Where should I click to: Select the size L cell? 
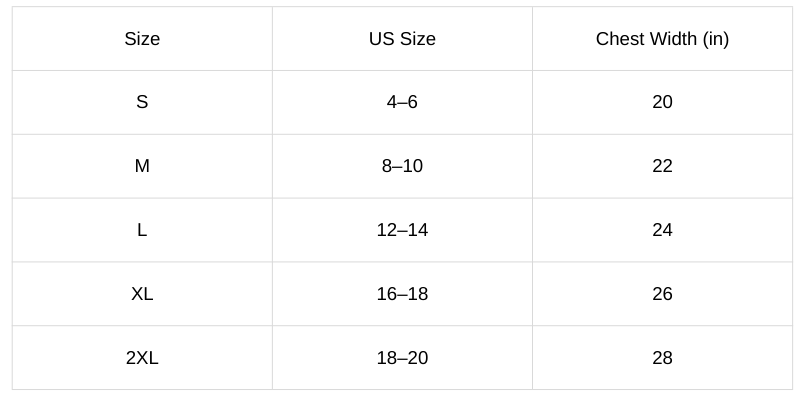[142, 230]
